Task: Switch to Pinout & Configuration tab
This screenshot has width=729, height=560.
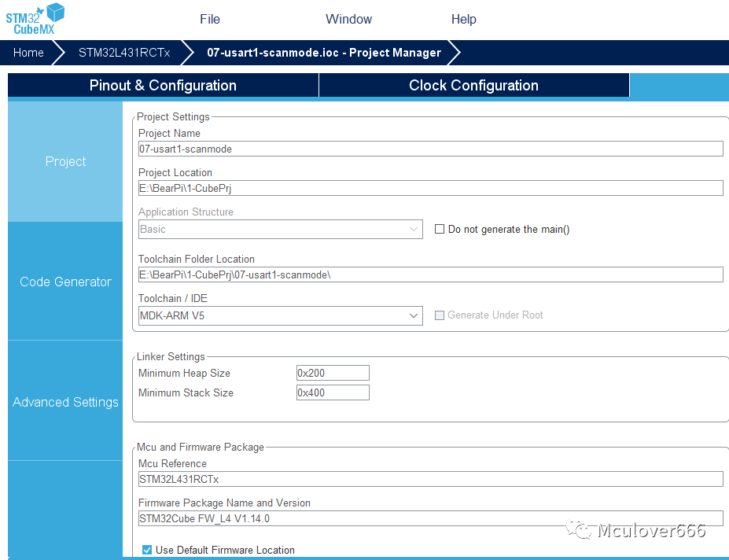Action: tap(163, 85)
